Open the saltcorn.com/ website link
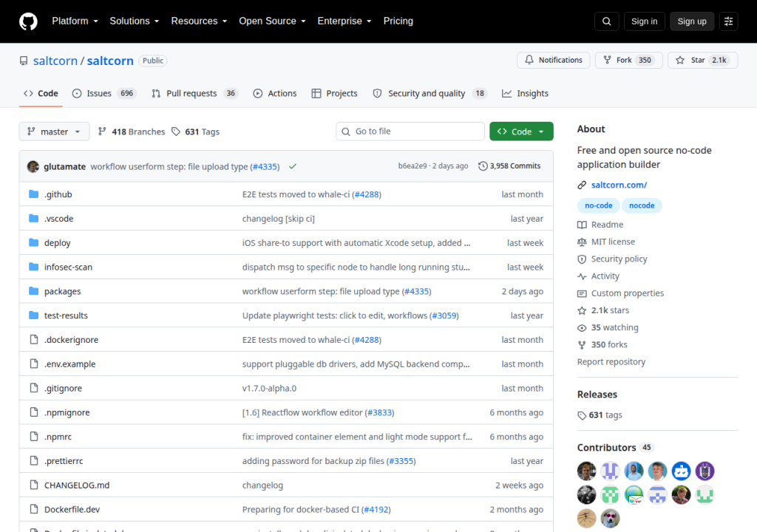Image resolution: width=757 pixels, height=532 pixels. tap(619, 185)
